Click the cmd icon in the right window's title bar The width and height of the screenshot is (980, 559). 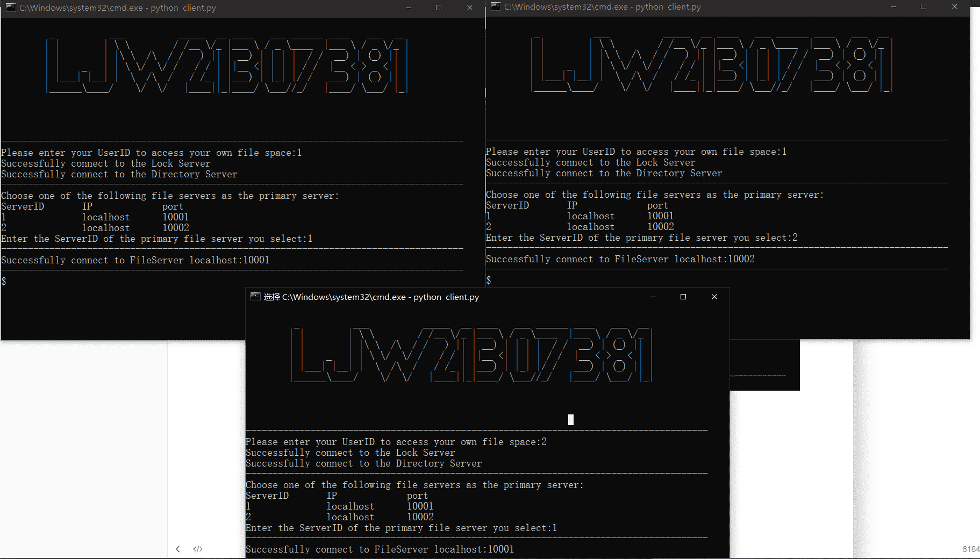tap(496, 6)
